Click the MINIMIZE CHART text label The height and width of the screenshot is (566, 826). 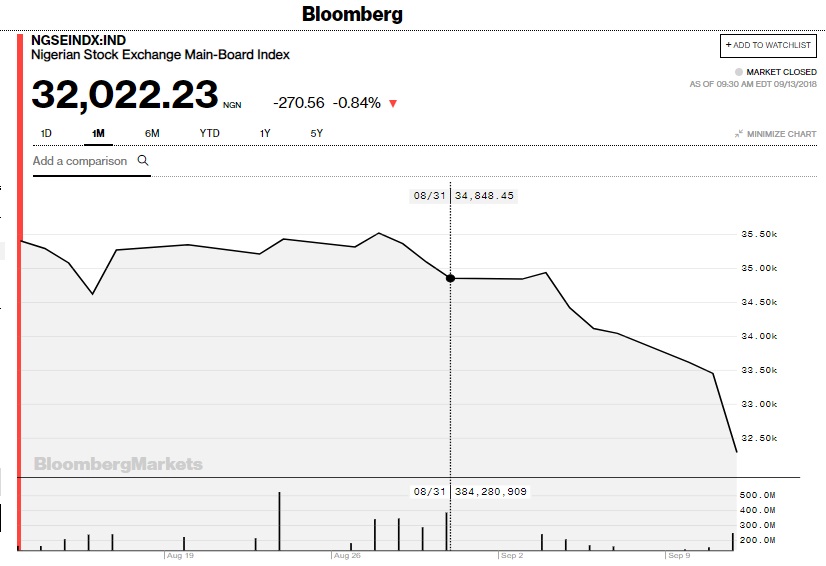click(x=782, y=134)
